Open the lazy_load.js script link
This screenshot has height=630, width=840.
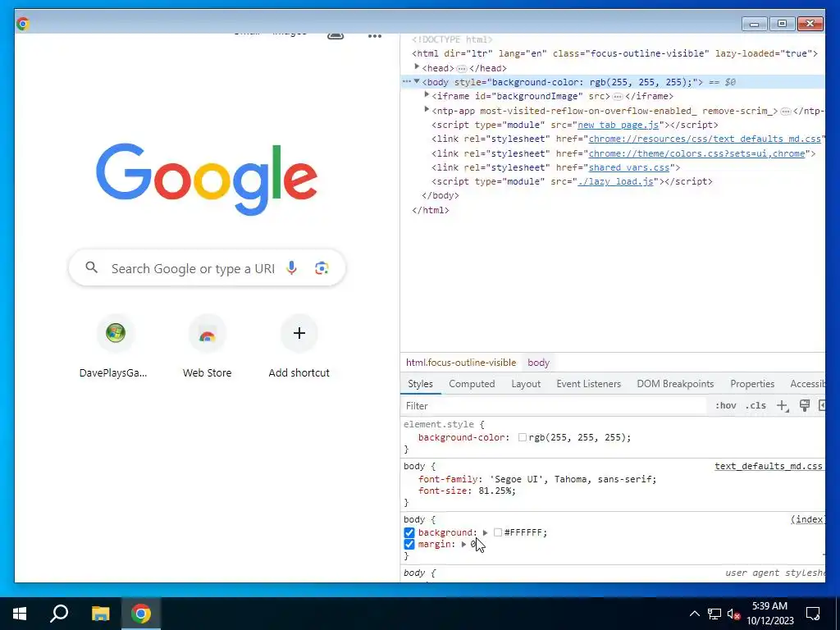pos(615,181)
